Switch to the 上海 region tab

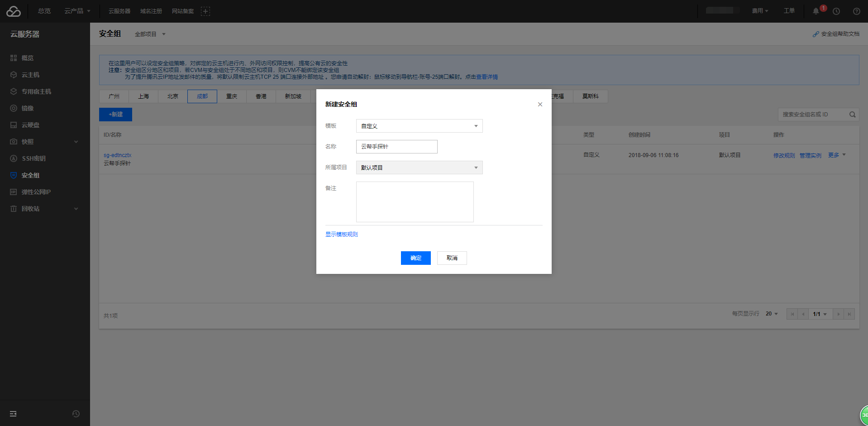pyautogui.click(x=143, y=96)
